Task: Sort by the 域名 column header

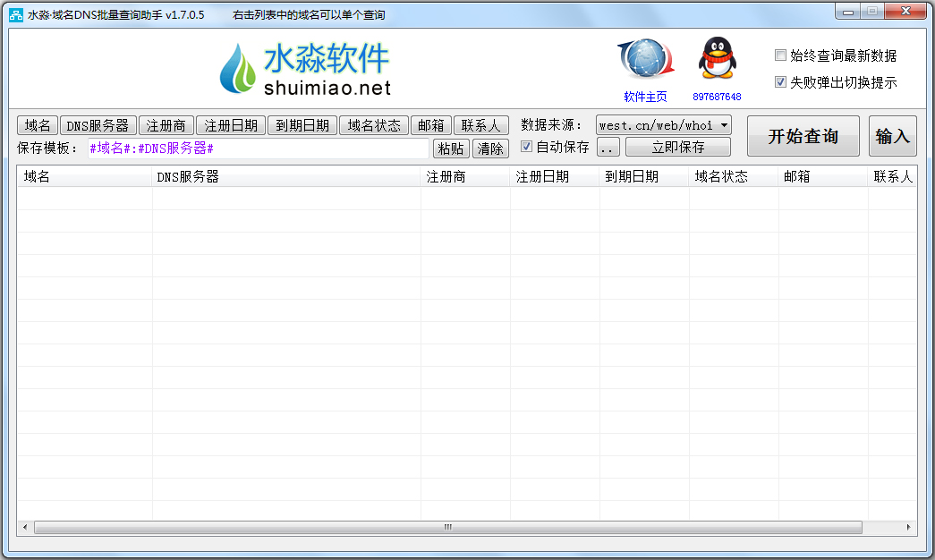Action: tap(84, 176)
